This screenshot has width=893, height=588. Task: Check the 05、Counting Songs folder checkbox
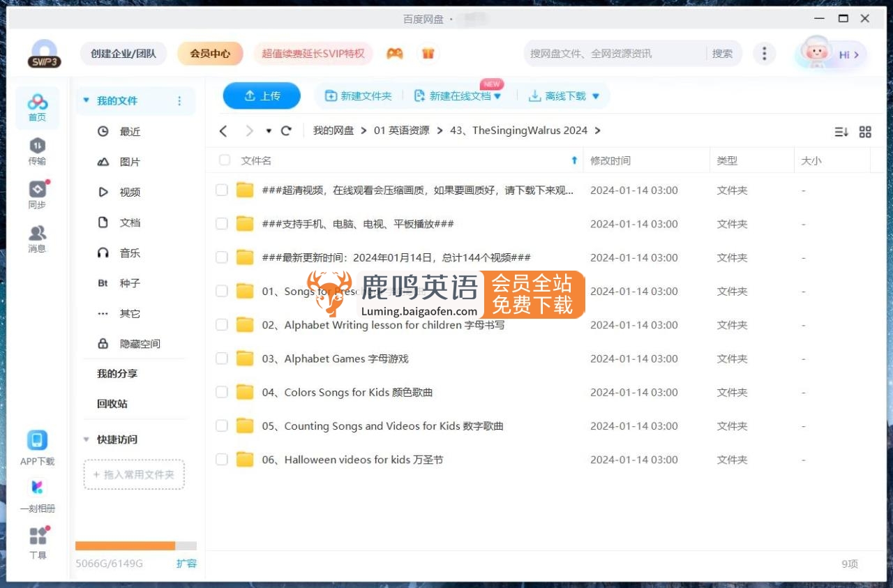coord(222,426)
